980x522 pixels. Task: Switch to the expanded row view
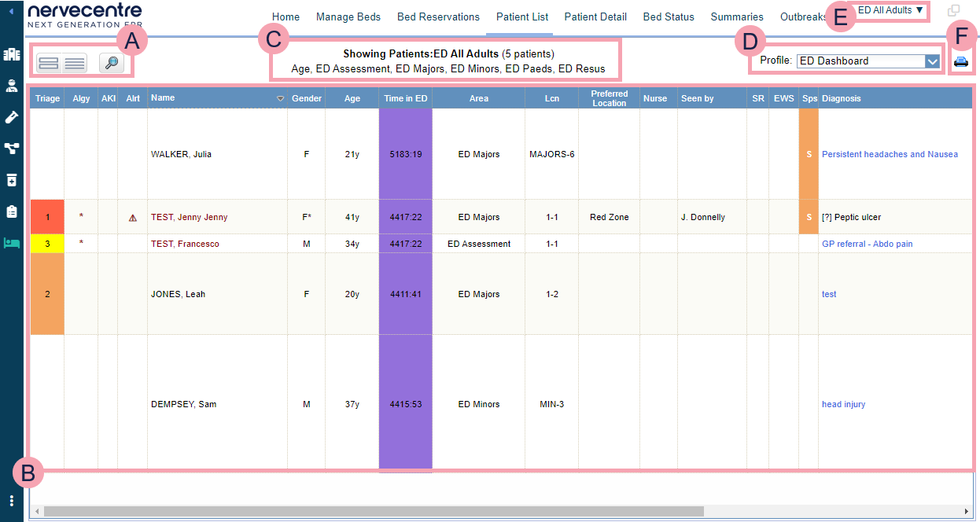pyautogui.click(x=49, y=64)
